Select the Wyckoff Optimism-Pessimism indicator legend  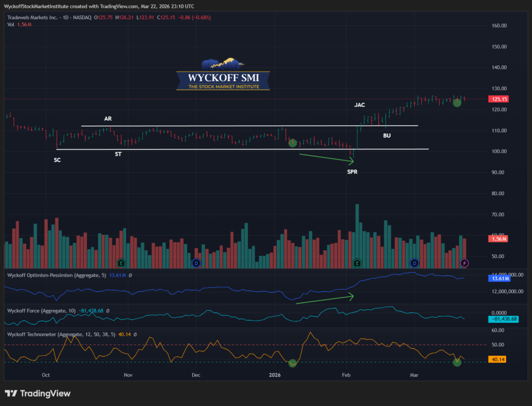(x=57, y=275)
